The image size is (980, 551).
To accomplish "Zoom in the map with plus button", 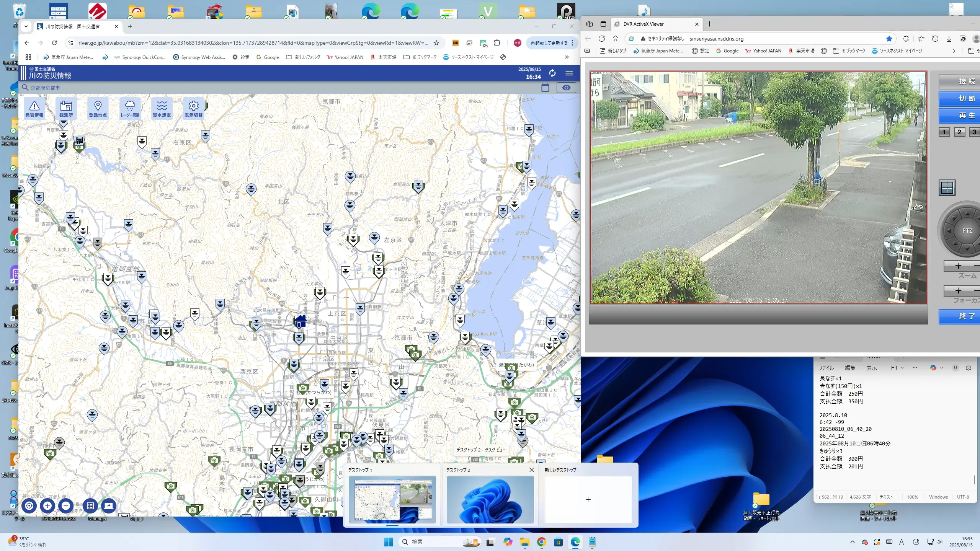I will point(47,506).
